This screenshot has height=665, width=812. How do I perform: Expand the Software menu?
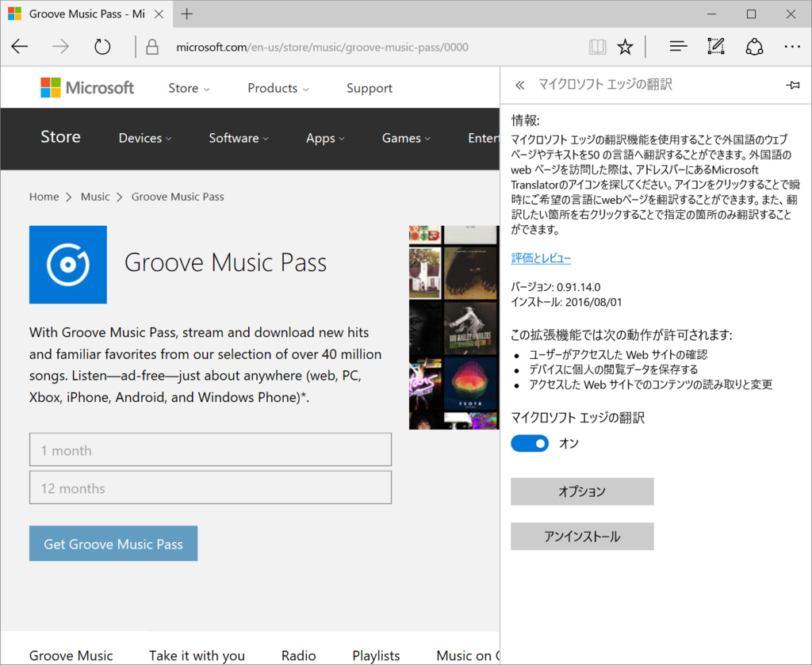239,138
